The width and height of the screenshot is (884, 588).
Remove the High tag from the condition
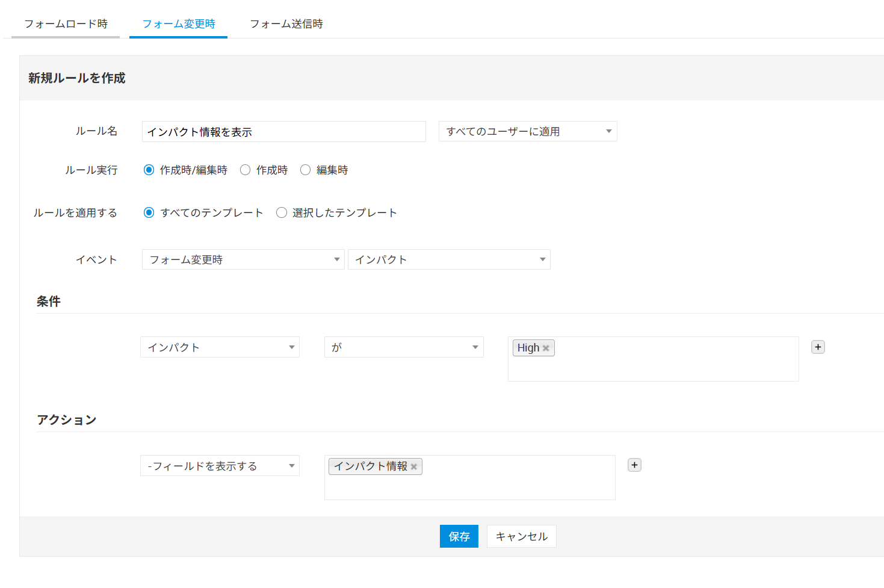coord(546,348)
